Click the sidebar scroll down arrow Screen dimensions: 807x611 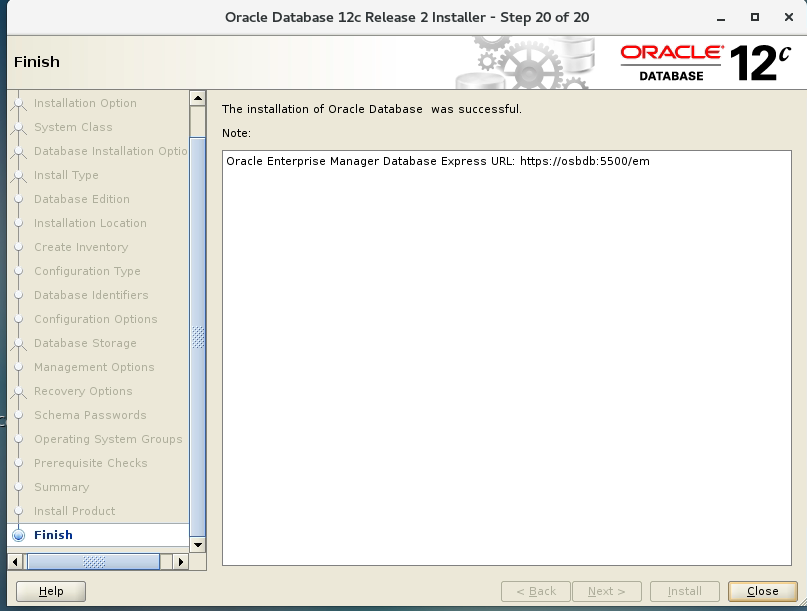pyautogui.click(x=198, y=545)
